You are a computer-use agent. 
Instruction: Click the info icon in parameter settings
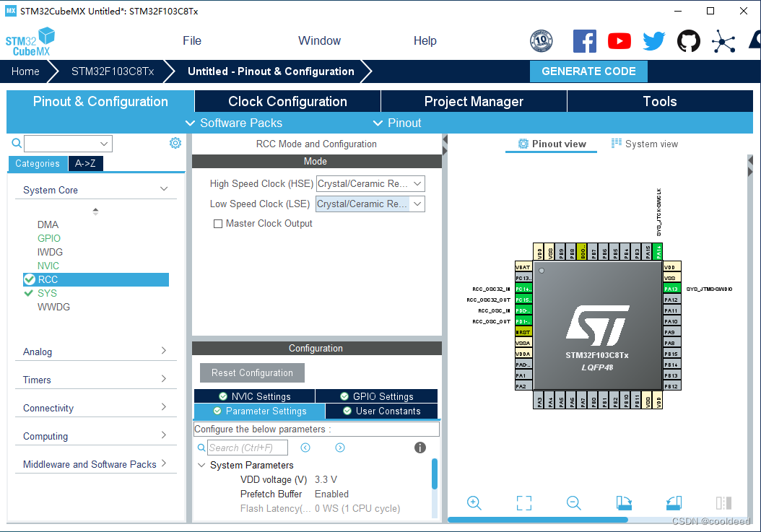coord(419,448)
